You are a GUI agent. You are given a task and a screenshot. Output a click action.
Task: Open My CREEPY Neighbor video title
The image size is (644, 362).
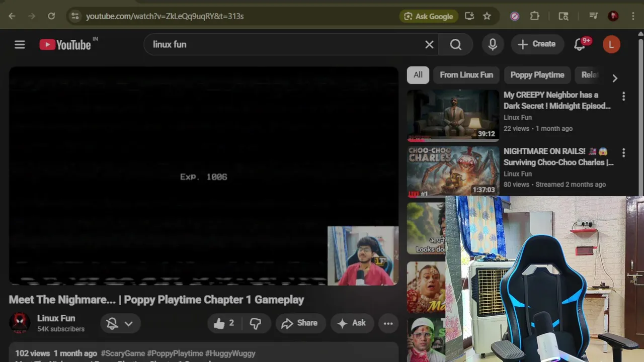557,101
